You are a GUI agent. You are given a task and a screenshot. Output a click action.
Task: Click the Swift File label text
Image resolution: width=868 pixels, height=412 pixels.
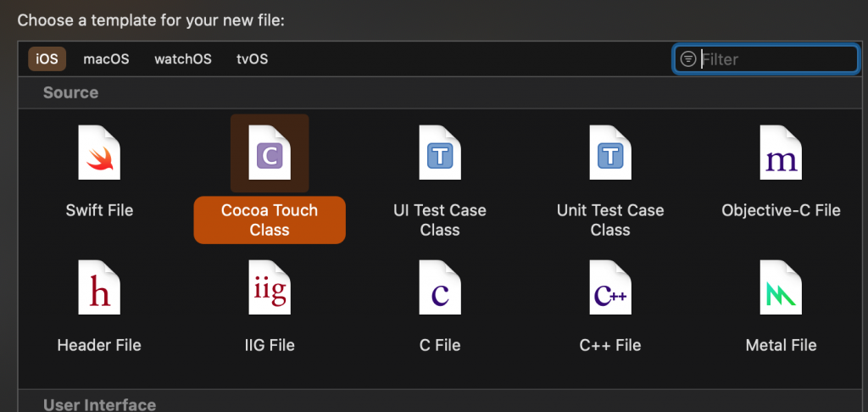click(x=99, y=210)
